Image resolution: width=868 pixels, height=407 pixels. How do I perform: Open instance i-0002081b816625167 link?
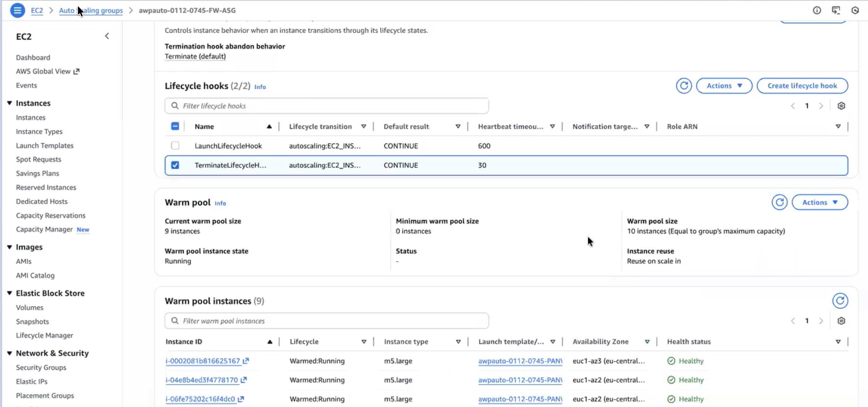point(203,361)
